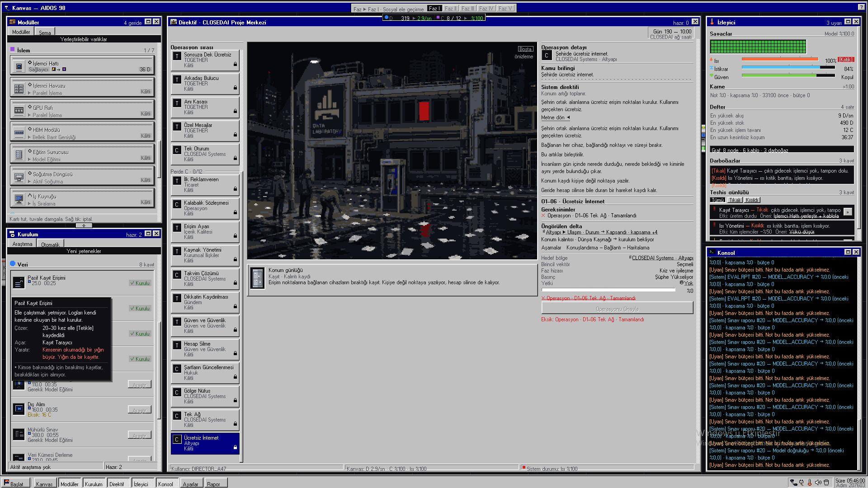Viewport: 868px width, 488px height.
Task: Expand the Kayıt Tarayıcı diagnosis entry arrow
Action: (848, 211)
